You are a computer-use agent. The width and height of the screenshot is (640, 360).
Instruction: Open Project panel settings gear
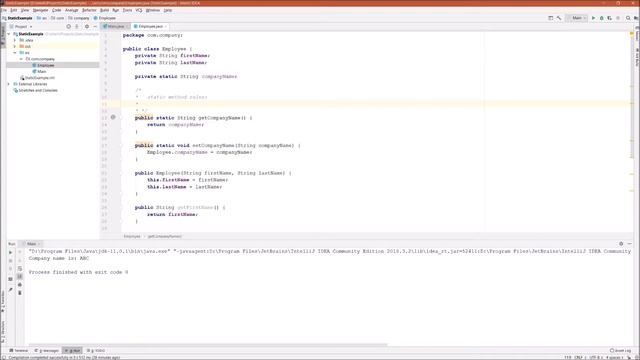pos(87,27)
